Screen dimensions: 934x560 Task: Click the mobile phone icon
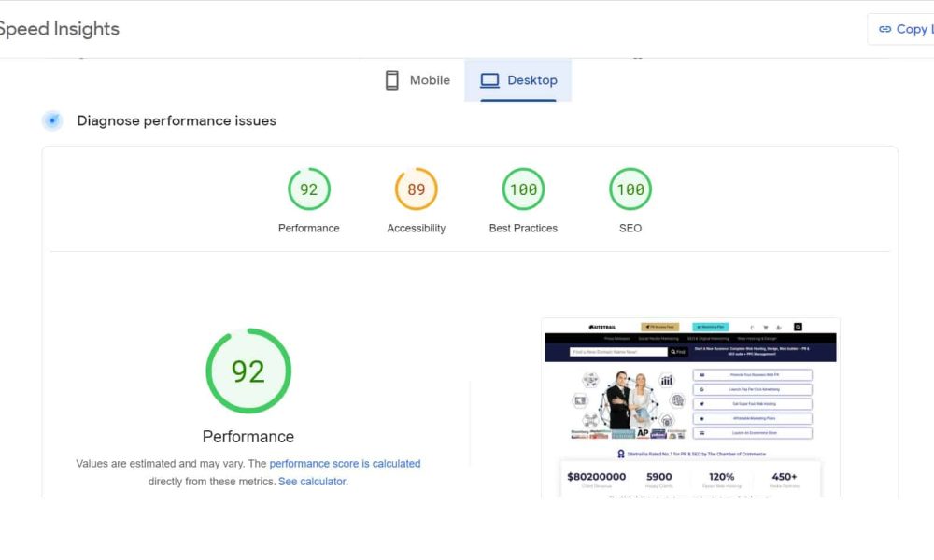click(392, 80)
